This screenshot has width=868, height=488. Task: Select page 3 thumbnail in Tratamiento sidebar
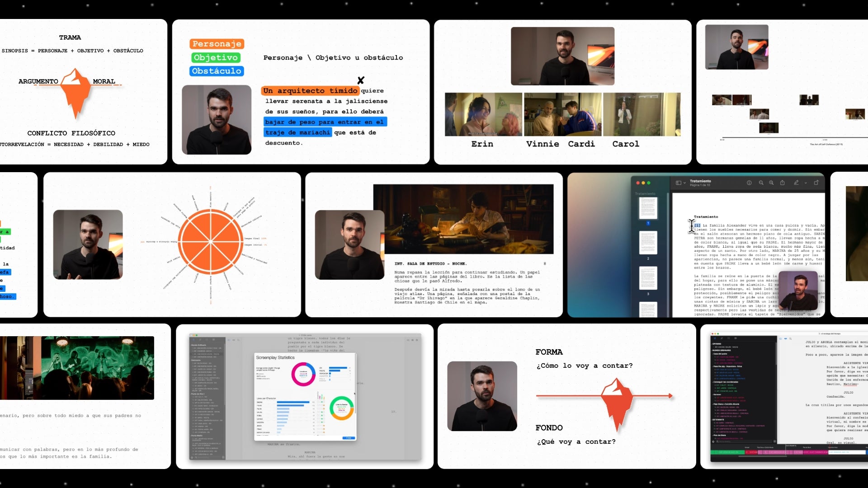tap(648, 278)
